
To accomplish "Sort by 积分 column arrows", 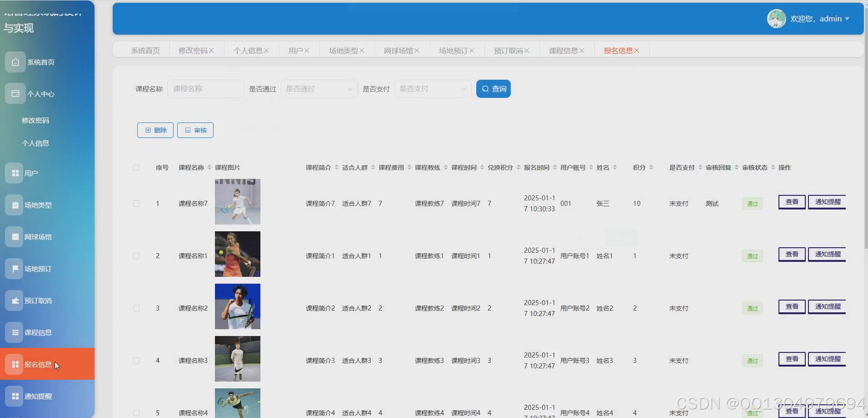I will (651, 168).
